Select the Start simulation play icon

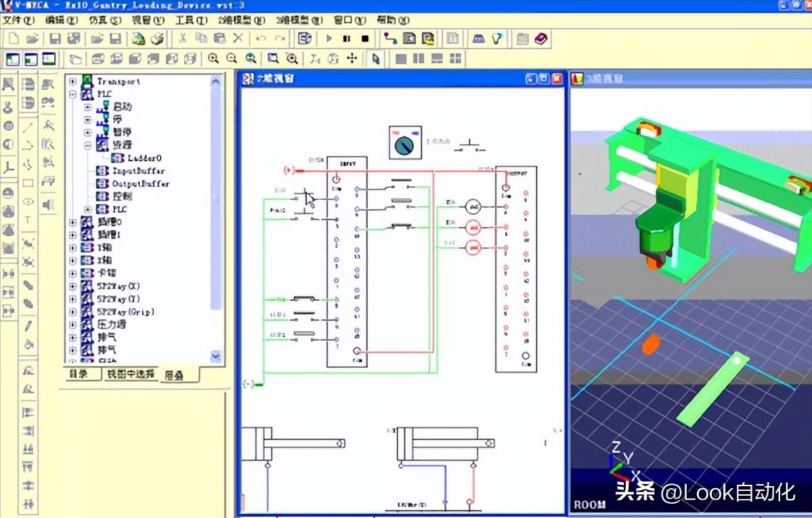(329, 38)
